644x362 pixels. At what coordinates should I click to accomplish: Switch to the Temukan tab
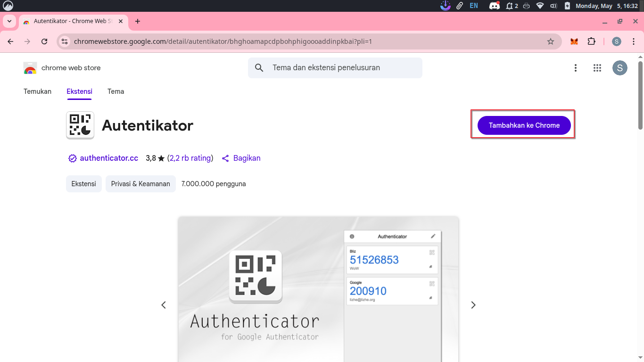37,91
